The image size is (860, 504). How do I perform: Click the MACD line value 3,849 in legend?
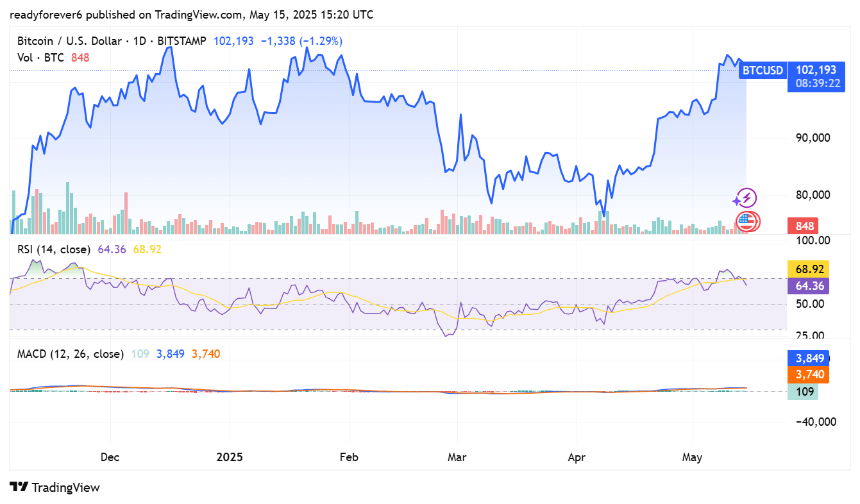[169, 353]
